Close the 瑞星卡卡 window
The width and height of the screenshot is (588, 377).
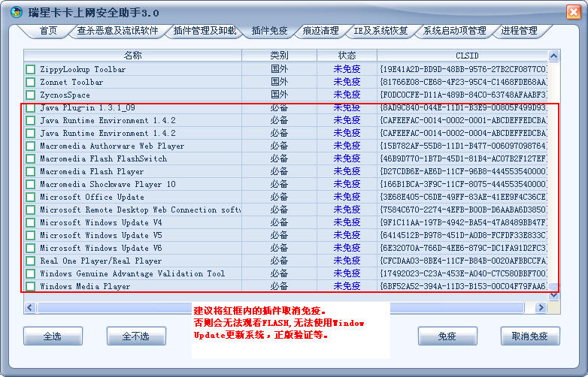tap(574, 12)
